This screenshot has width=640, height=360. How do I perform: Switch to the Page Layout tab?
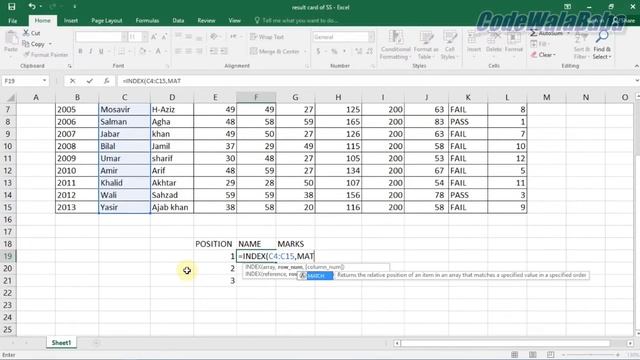click(107, 20)
